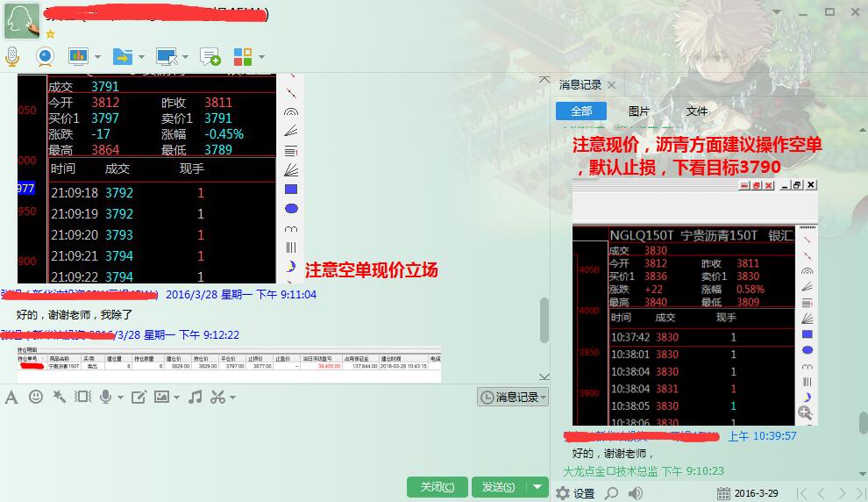This screenshot has height=502, width=868.
Task: Send a window shake with the vibrate icon
Action: (x=60, y=397)
